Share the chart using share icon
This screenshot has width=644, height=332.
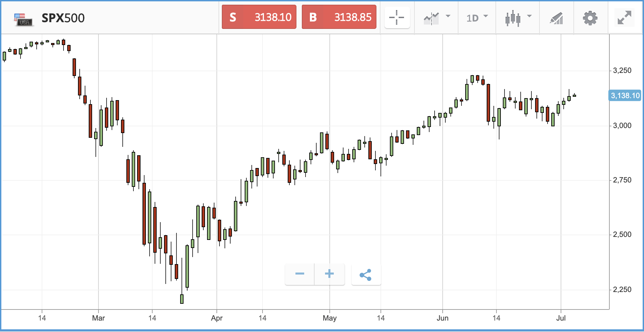pos(366,275)
